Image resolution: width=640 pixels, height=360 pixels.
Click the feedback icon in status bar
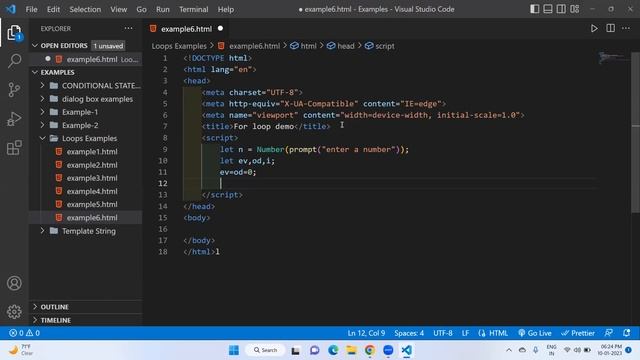[x=609, y=333]
